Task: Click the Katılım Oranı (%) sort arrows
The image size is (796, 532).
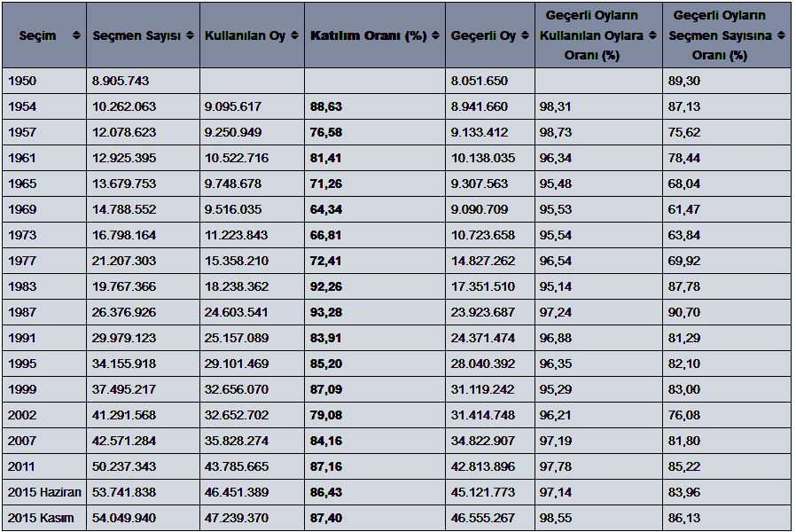Action: point(435,36)
